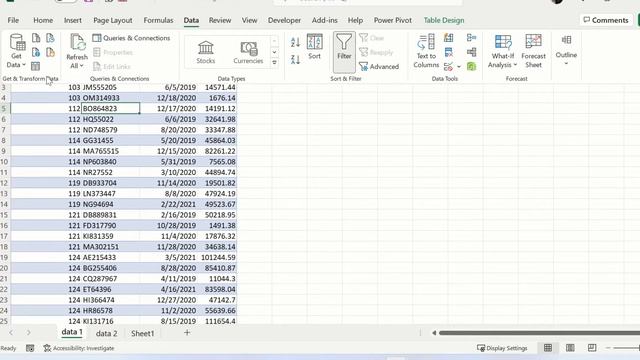
Task: Open the Get Data menu
Action: click(x=16, y=51)
